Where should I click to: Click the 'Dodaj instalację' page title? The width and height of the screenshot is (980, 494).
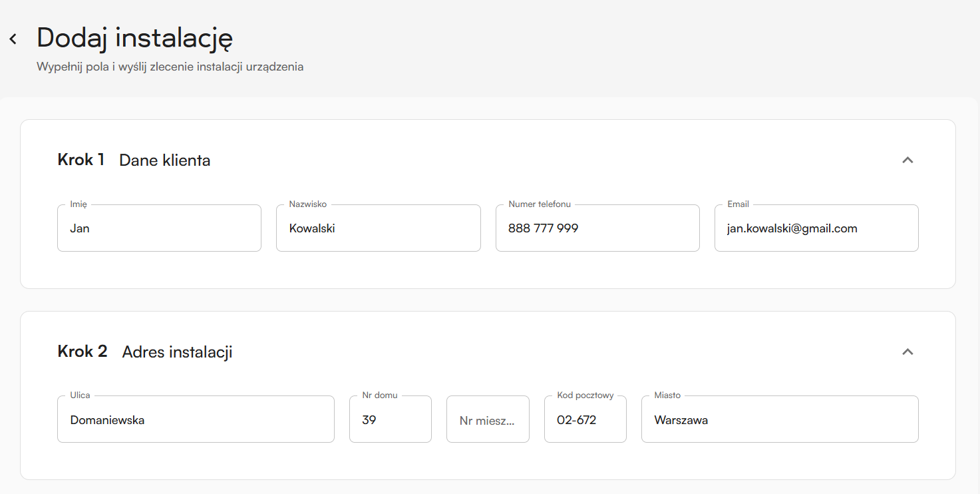134,38
